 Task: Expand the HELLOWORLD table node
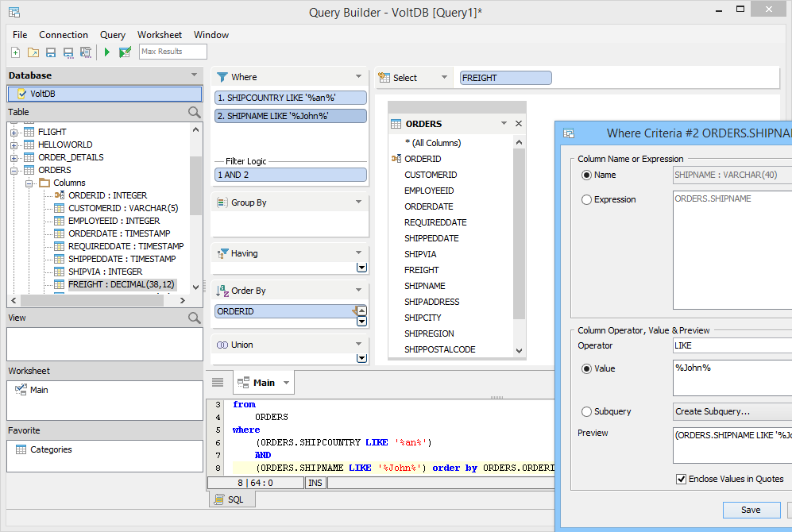click(14, 145)
